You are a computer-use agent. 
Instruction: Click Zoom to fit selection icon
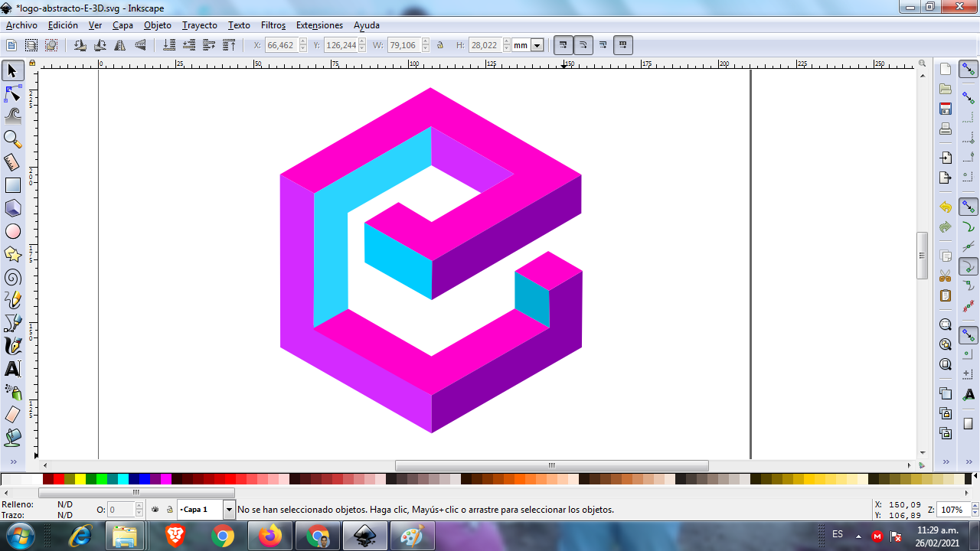[x=946, y=324]
